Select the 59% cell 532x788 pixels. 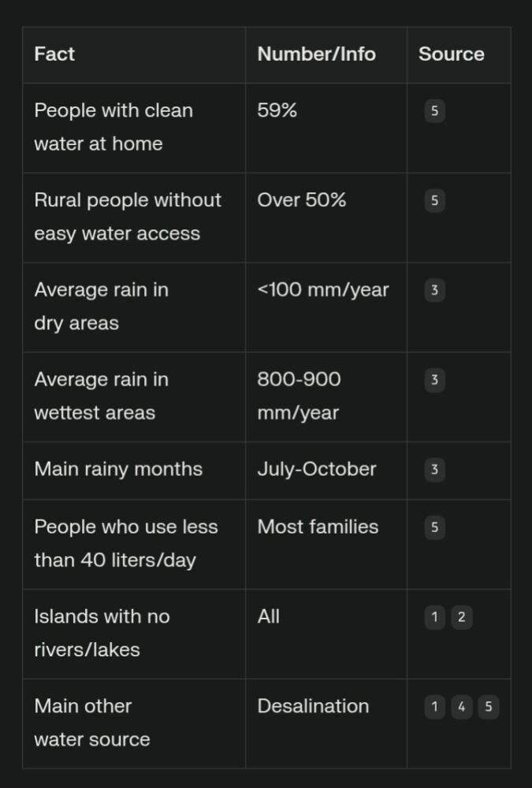[277, 110]
